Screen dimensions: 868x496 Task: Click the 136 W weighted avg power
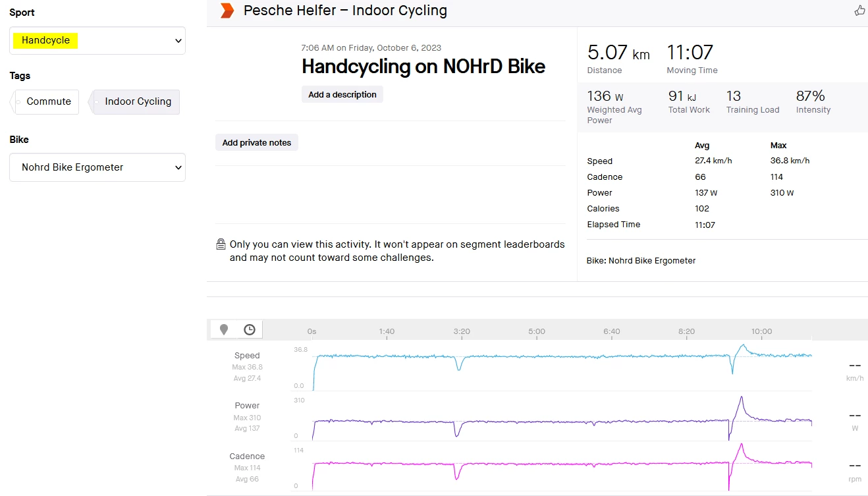click(605, 96)
